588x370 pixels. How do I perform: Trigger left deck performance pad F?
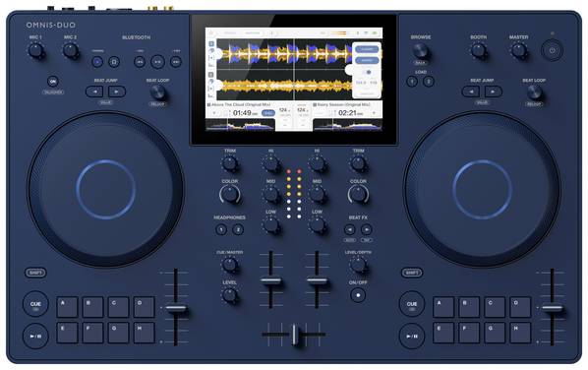(x=92, y=333)
